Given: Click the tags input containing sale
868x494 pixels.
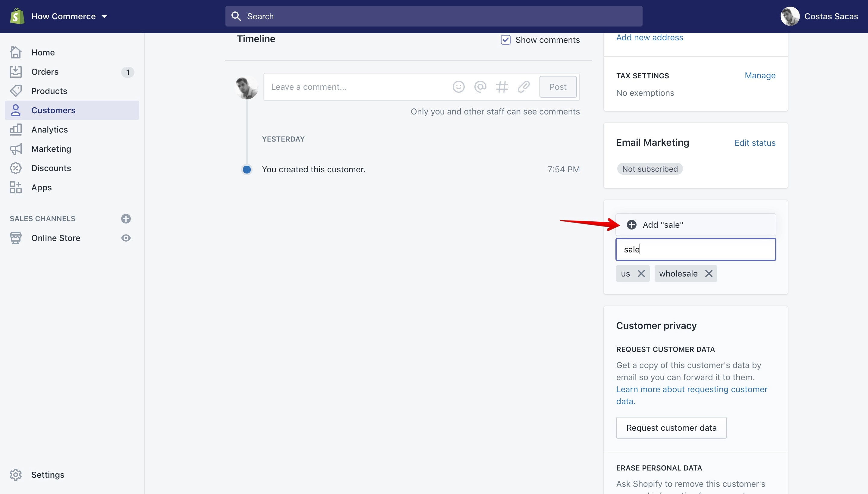Looking at the screenshot, I should [696, 249].
